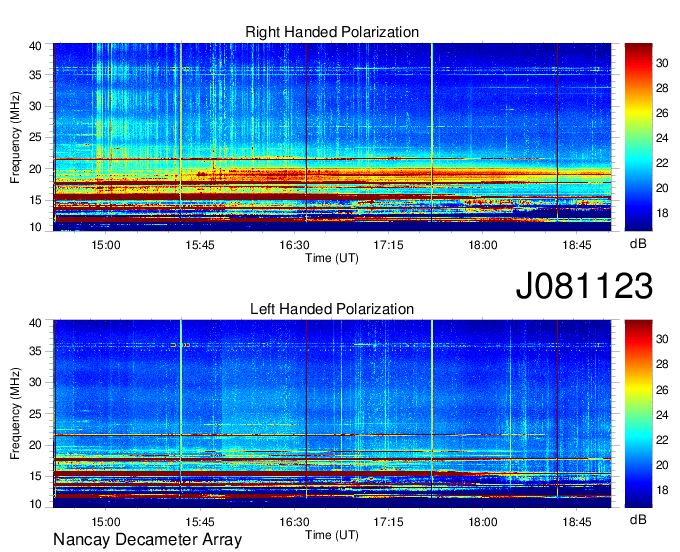Click the 22 dB value on lower color bar
Image resolution: width=680 pixels, height=552 pixels.
click(x=662, y=440)
